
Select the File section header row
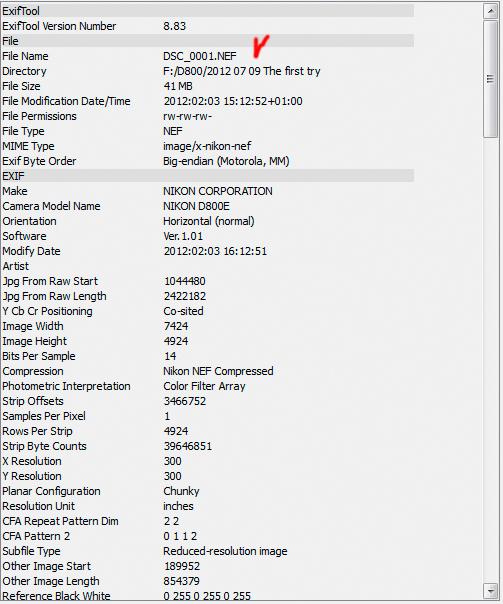tap(208, 41)
